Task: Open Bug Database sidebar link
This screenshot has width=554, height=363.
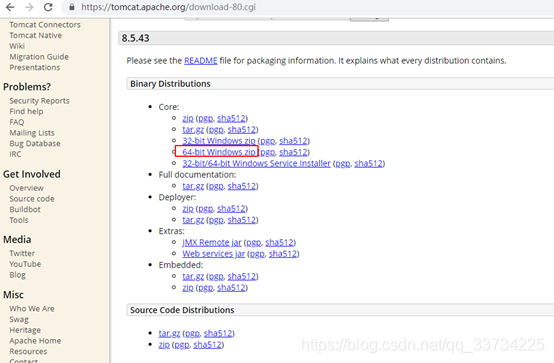Action: coord(35,144)
